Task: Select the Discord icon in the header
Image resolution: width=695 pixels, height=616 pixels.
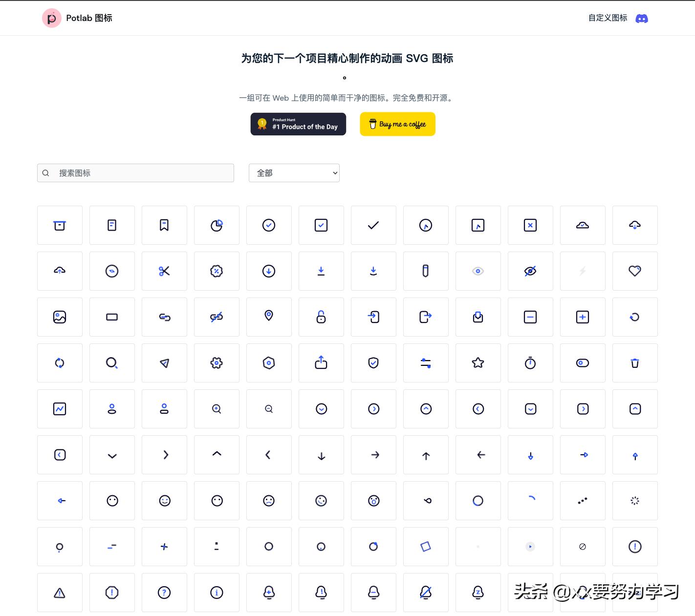Action: pos(642,18)
